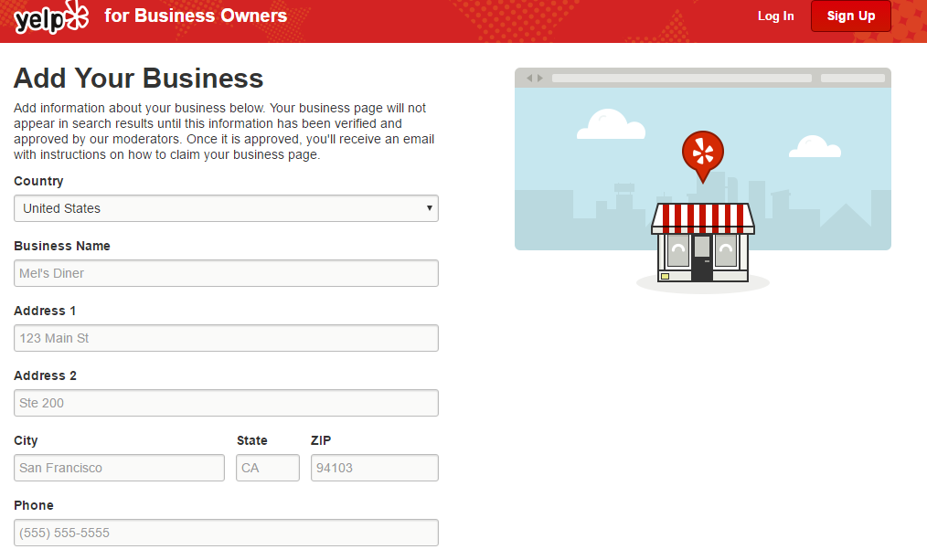Open the Log In link

[x=775, y=16]
